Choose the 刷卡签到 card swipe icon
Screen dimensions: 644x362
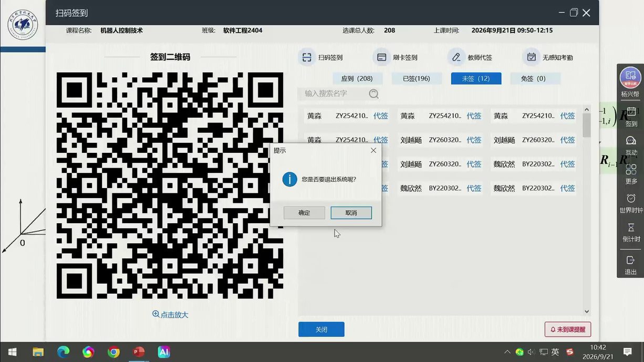click(x=382, y=57)
